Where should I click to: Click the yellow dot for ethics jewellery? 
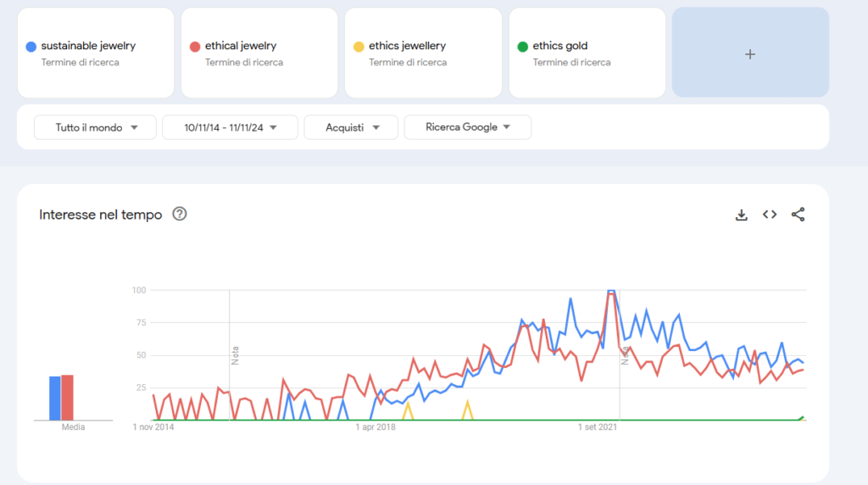(359, 47)
